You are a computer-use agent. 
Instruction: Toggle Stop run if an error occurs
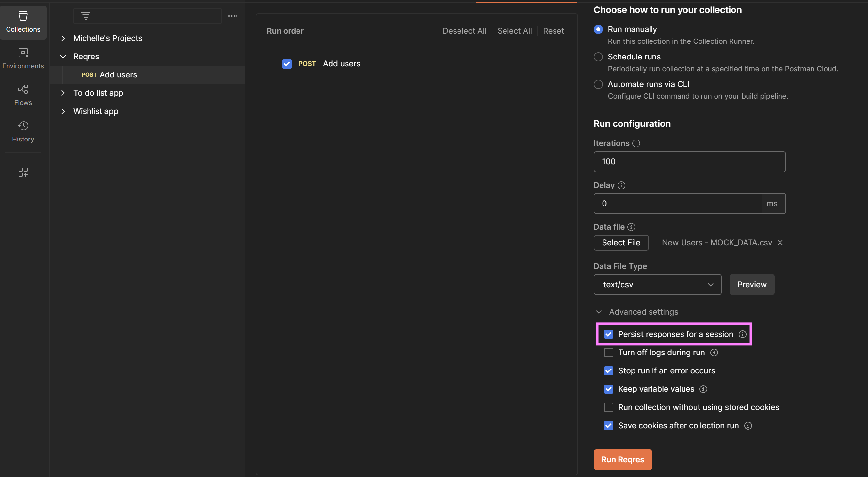pyautogui.click(x=608, y=371)
